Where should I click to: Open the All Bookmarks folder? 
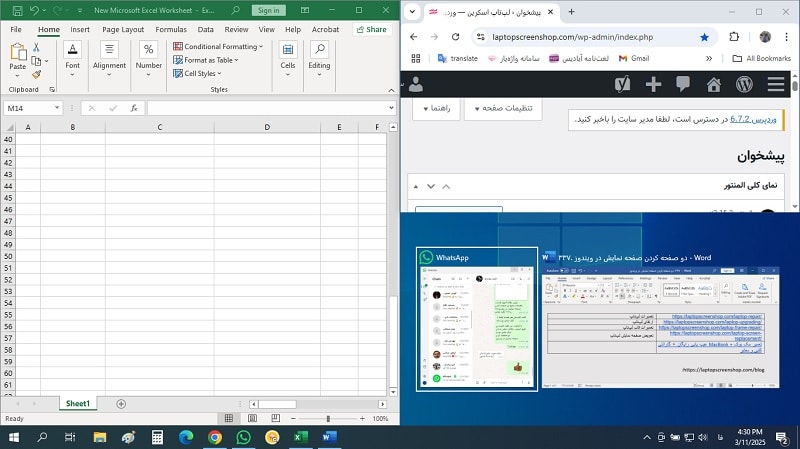761,58
